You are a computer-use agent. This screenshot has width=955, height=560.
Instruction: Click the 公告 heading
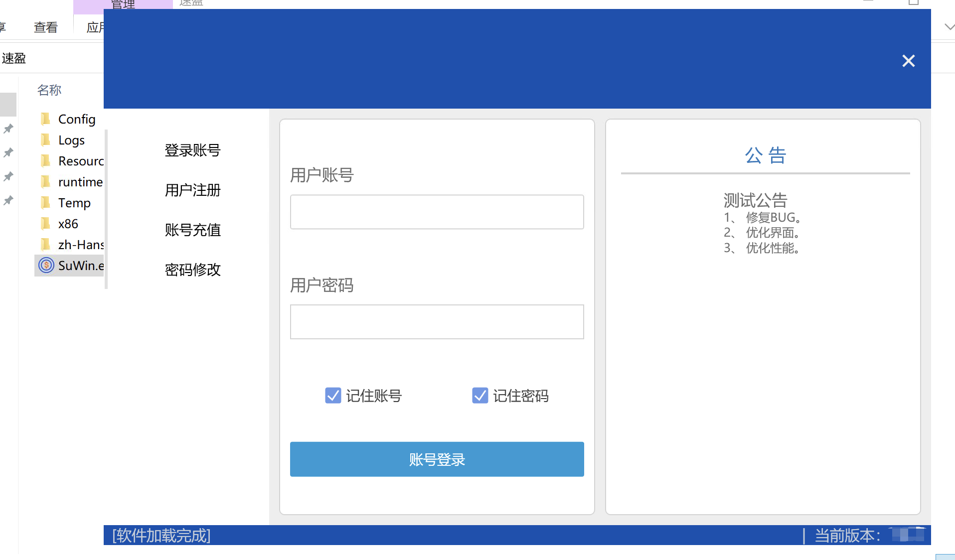[x=765, y=155]
